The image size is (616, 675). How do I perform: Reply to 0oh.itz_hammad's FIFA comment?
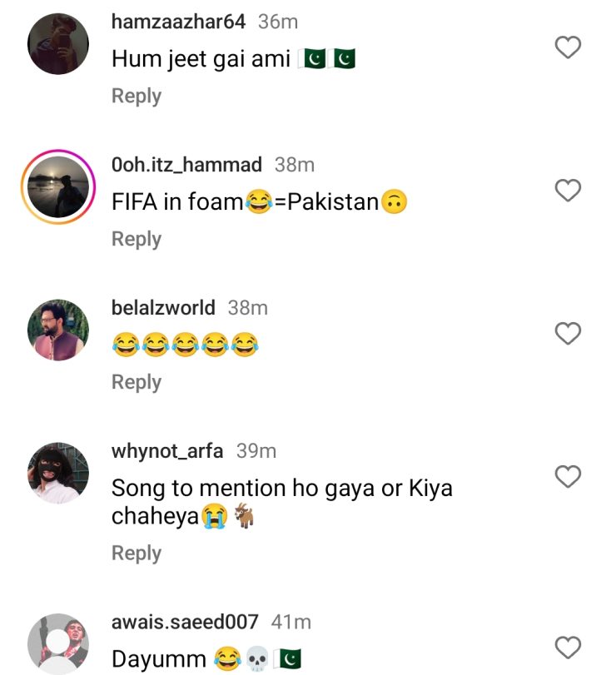click(x=137, y=239)
